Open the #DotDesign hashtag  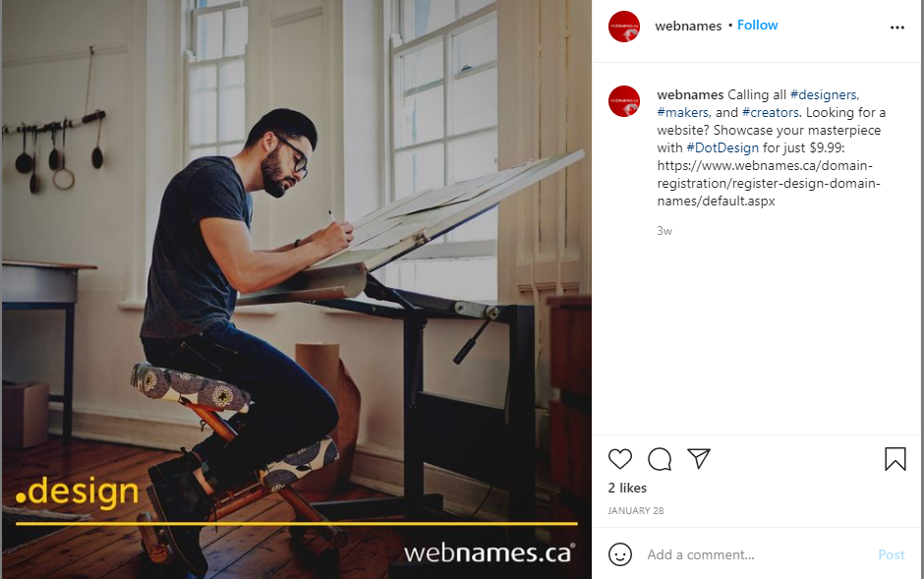[x=722, y=147]
